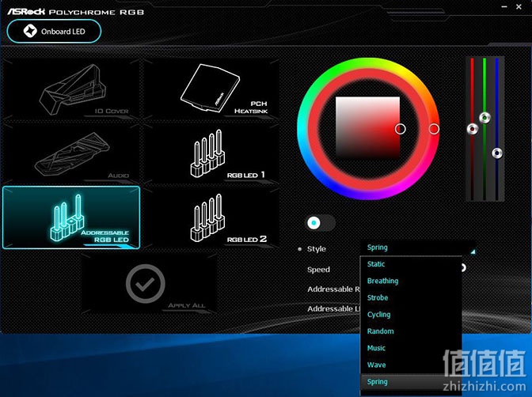Toggle the LED on/off switch

[x=321, y=223]
